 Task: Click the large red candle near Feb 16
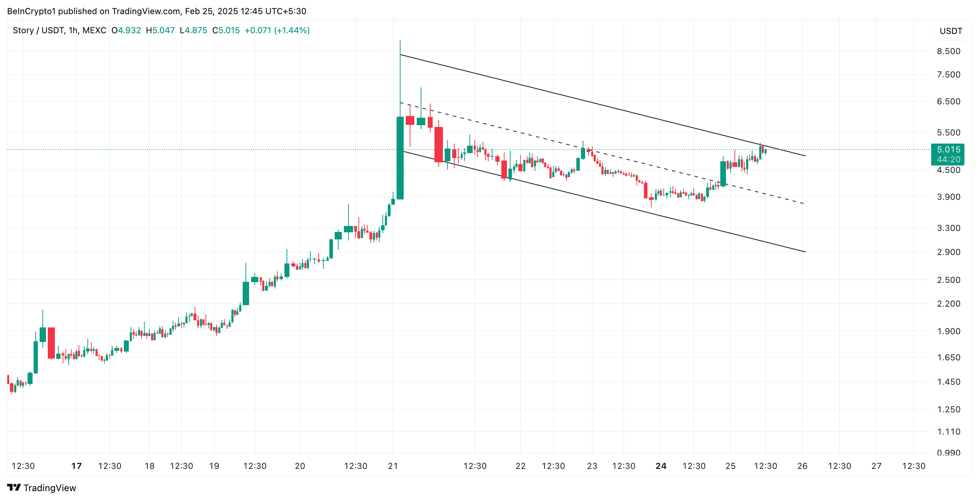pyautogui.click(x=51, y=343)
